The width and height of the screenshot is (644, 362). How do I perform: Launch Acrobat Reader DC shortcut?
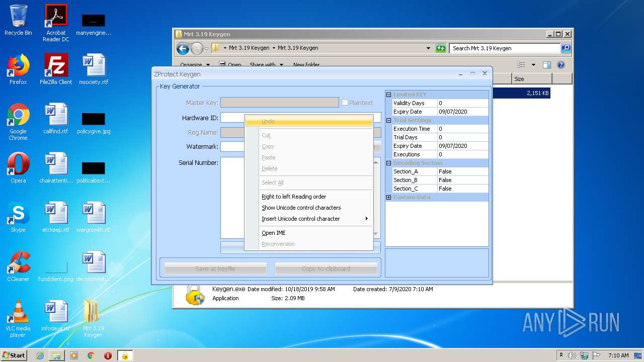click(56, 23)
